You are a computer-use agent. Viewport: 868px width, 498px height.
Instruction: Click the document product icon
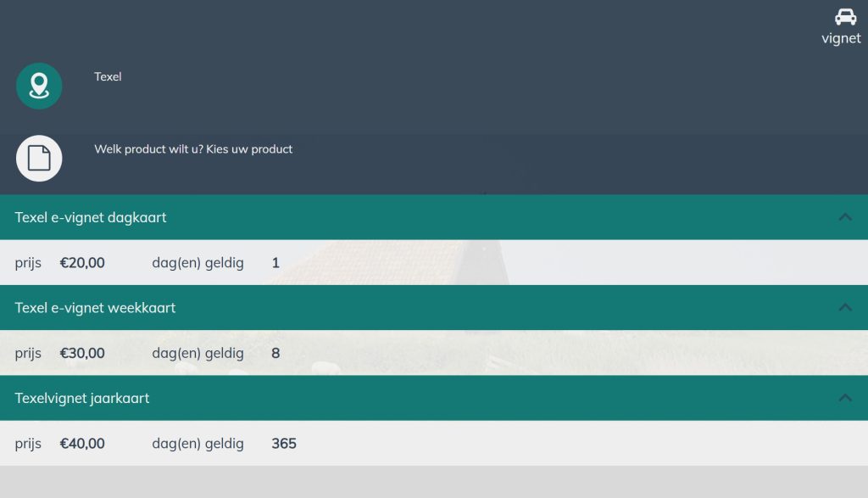tap(39, 158)
